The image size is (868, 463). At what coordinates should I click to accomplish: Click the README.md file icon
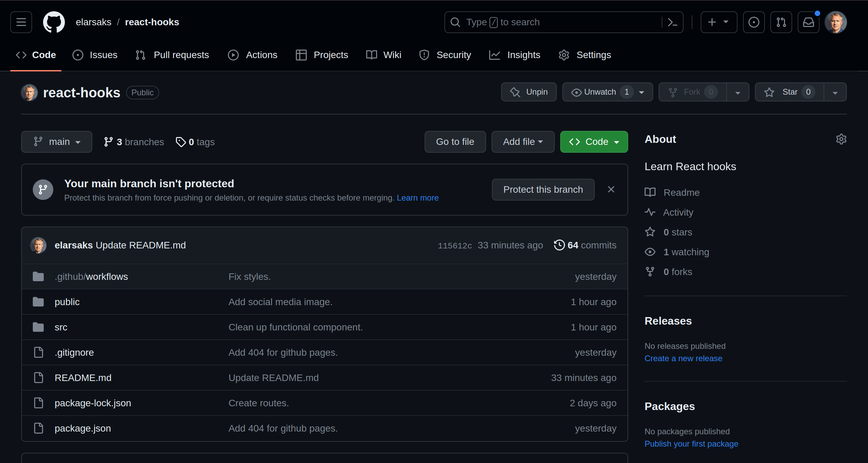39,378
